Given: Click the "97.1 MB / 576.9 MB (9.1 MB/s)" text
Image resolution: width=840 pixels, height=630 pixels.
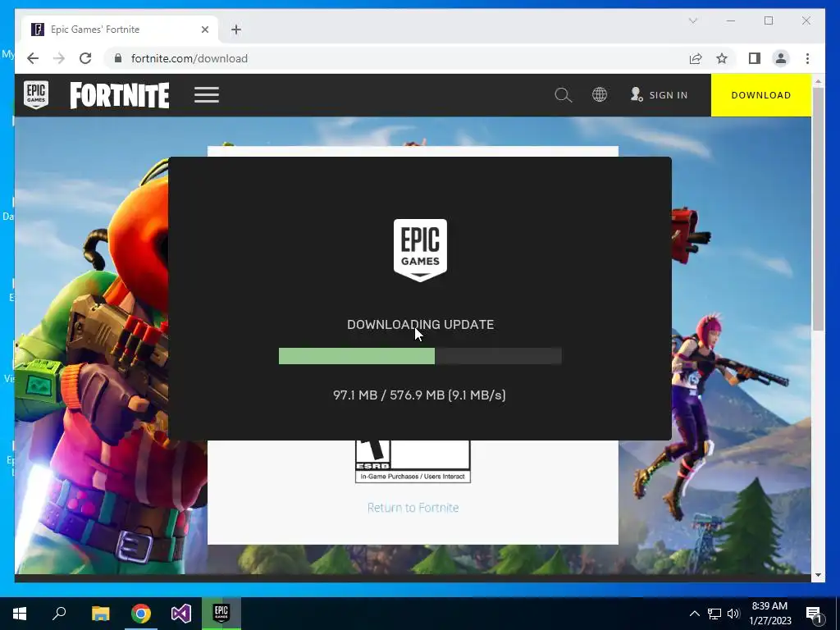Looking at the screenshot, I should coord(419,395).
